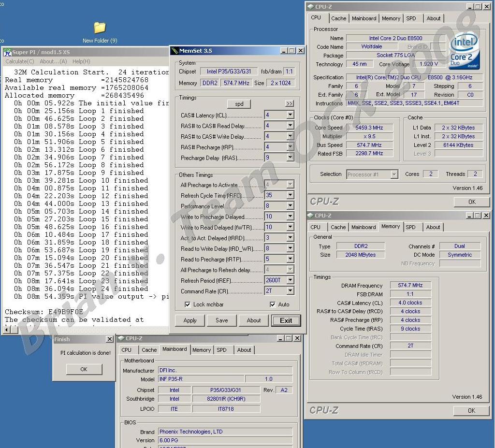Click CPU-Z Mainboard window title icon
The image size is (495, 448).
pos(121,338)
